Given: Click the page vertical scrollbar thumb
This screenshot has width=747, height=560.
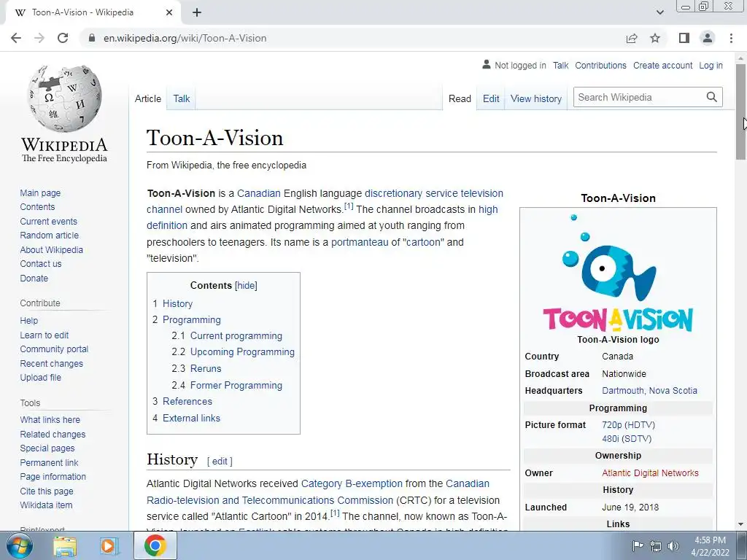Looking at the screenshot, I should click(740, 112).
